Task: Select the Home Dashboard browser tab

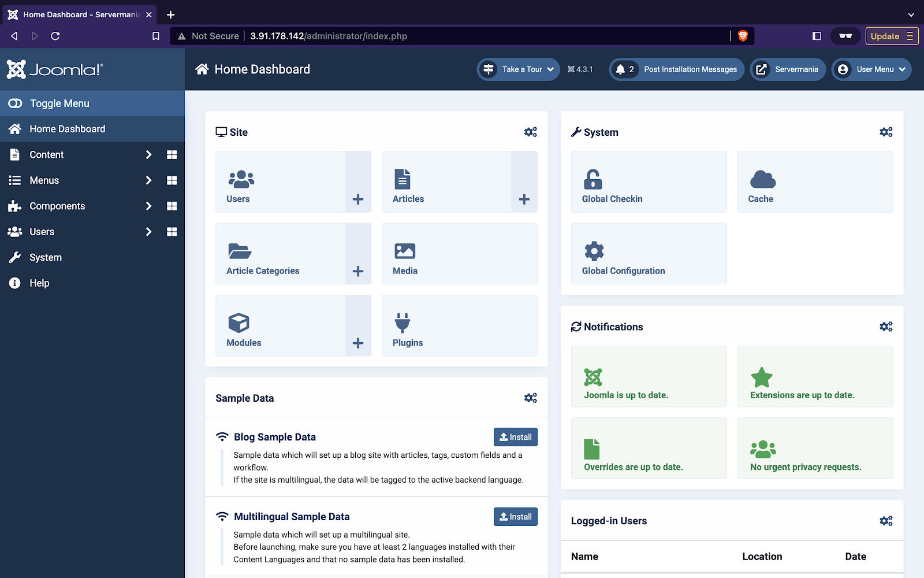Action: (80, 14)
